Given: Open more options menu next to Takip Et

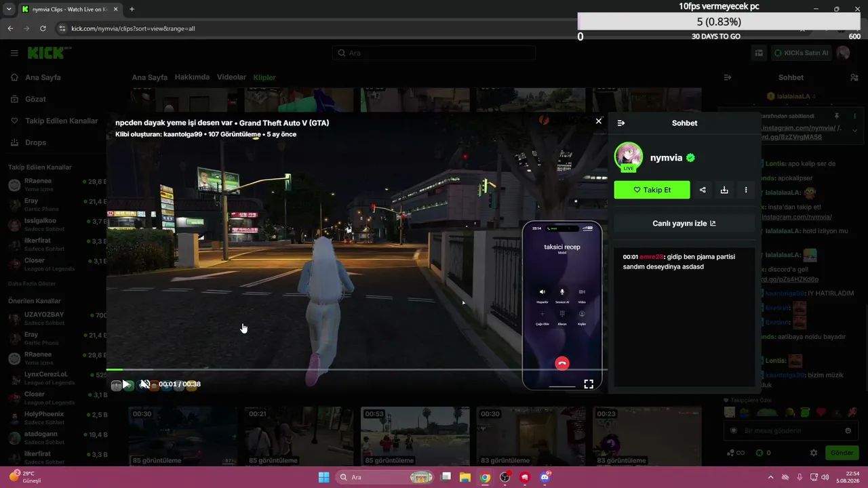Looking at the screenshot, I should point(746,190).
